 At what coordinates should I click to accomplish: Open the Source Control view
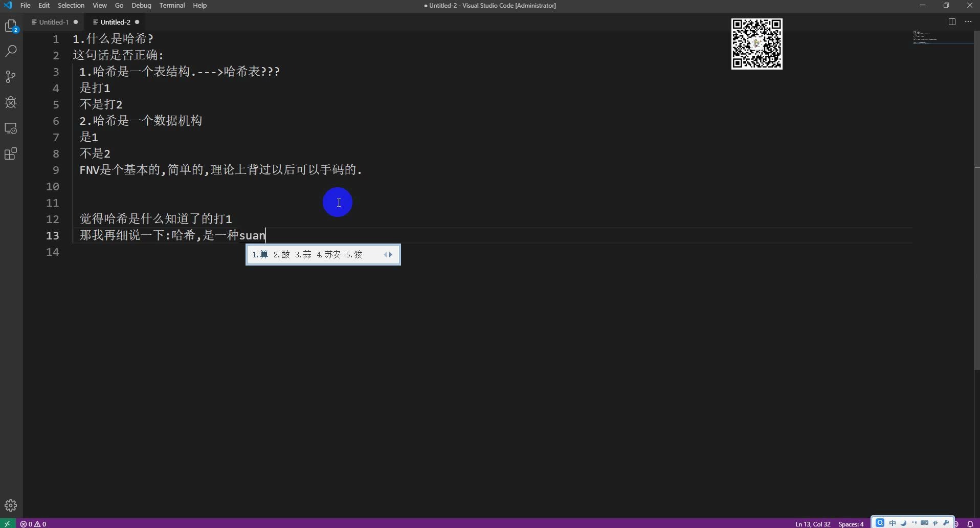(x=11, y=77)
